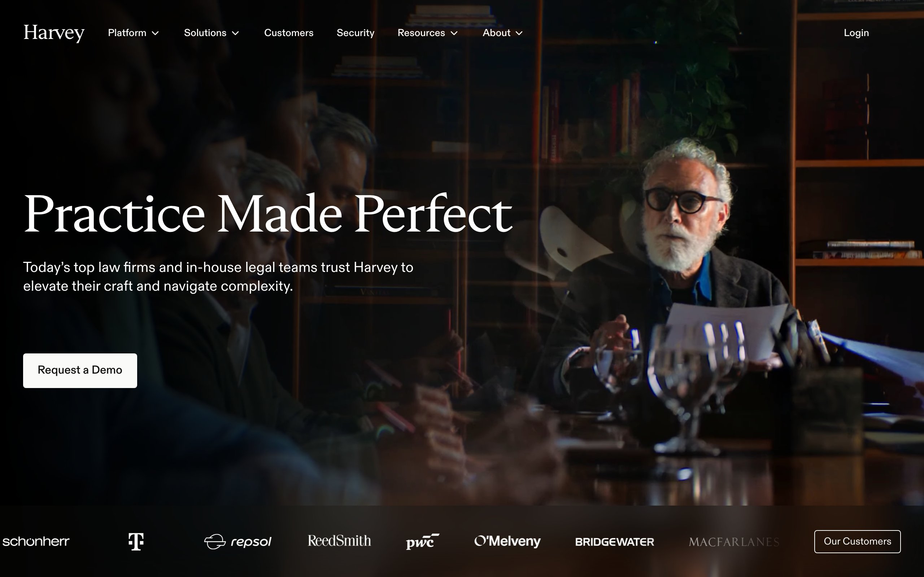The image size is (924, 577).
Task: Click the Login link
Action: 856,33
